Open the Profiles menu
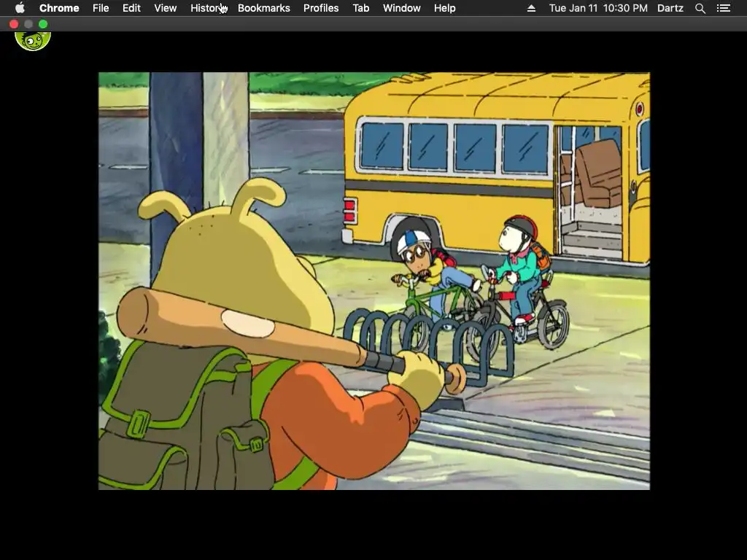The image size is (747, 560). pyautogui.click(x=321, y=8)
